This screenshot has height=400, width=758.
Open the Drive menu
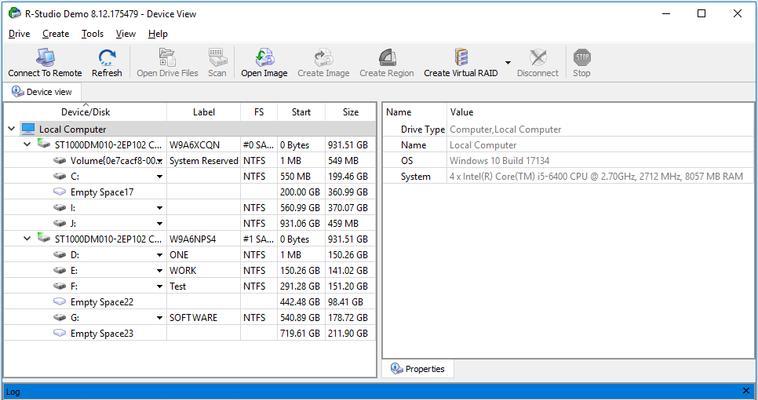tap(19, 34)
